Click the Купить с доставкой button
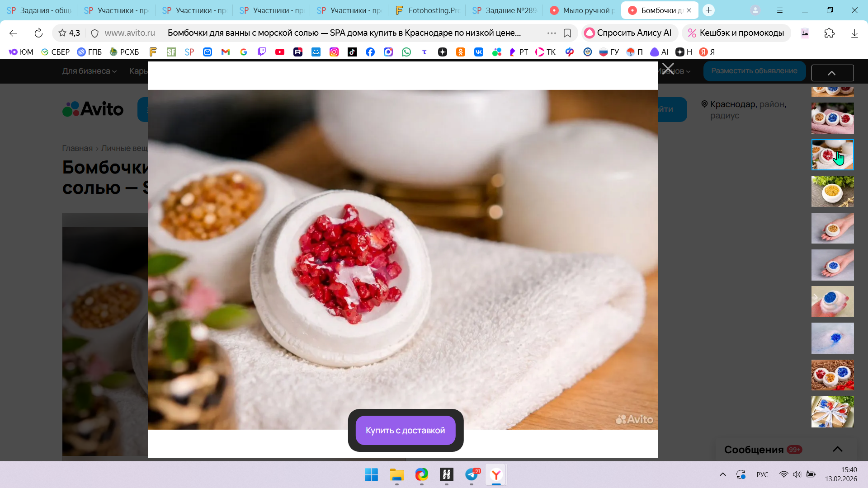The height and width of the screenshot is (488, 868). (x=405, y=430)
